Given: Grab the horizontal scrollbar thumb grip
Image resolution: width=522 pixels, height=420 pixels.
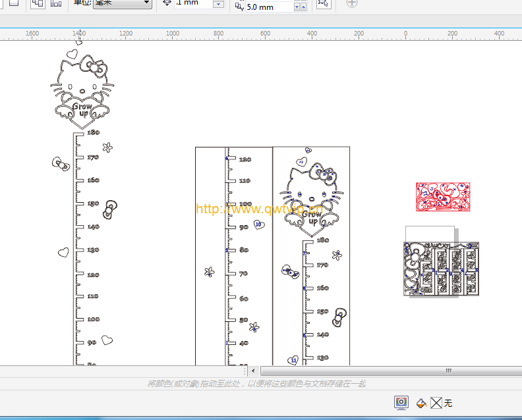Looking at the screenshot, I should [x=448, y=371].
